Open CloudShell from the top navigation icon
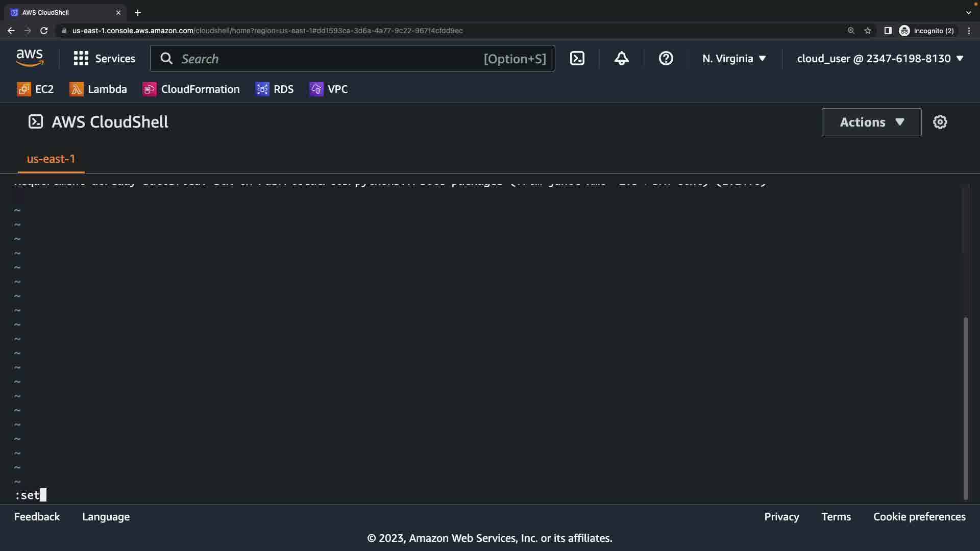The width and height of the screenshot is (980, 551). [577, 59]
